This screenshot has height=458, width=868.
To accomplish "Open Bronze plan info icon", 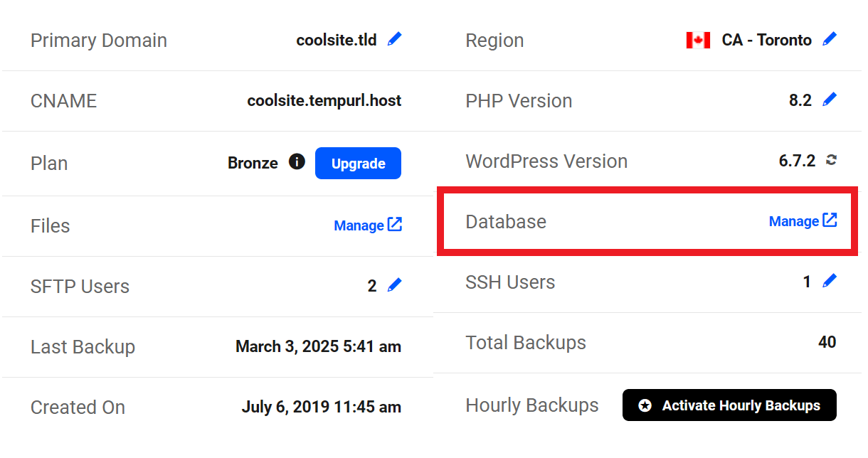I will [297, 161].
